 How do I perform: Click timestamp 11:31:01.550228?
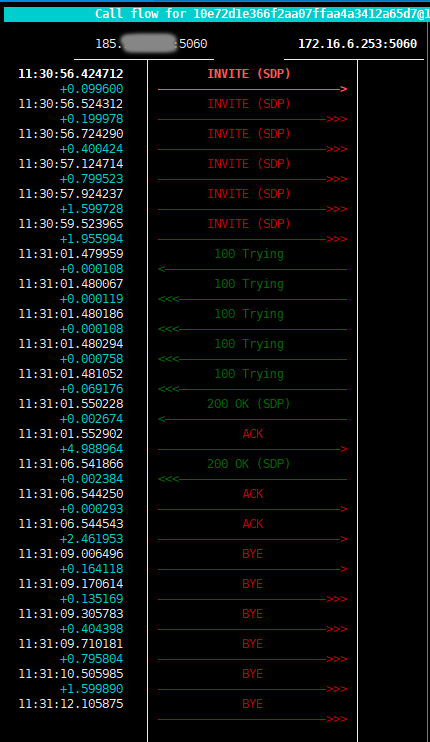pos(71,404)
